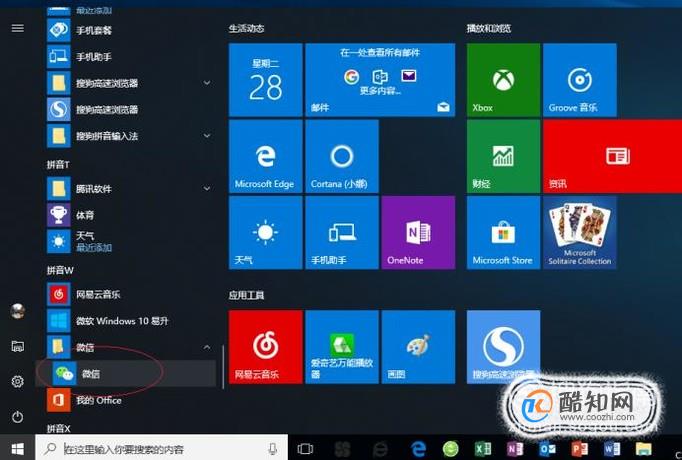Screen dimensions: 682x460
Task: Open the 邮件 mail tile
Action: pos(380,80)
